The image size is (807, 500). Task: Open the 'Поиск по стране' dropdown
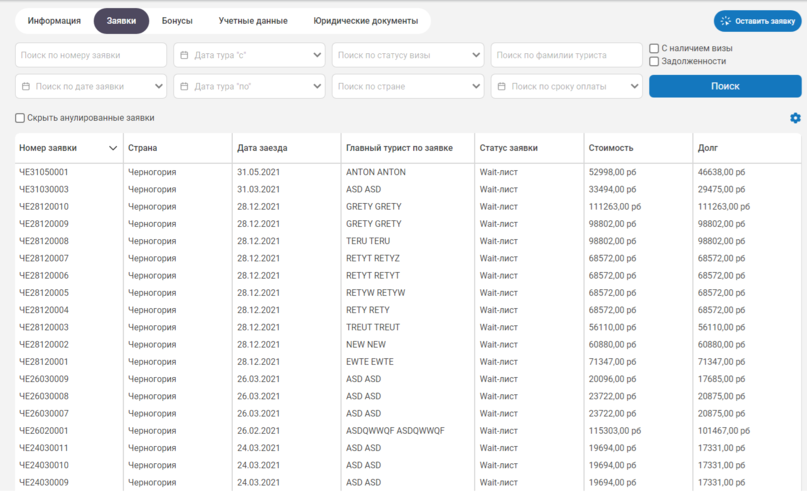(x=476, y=87)
